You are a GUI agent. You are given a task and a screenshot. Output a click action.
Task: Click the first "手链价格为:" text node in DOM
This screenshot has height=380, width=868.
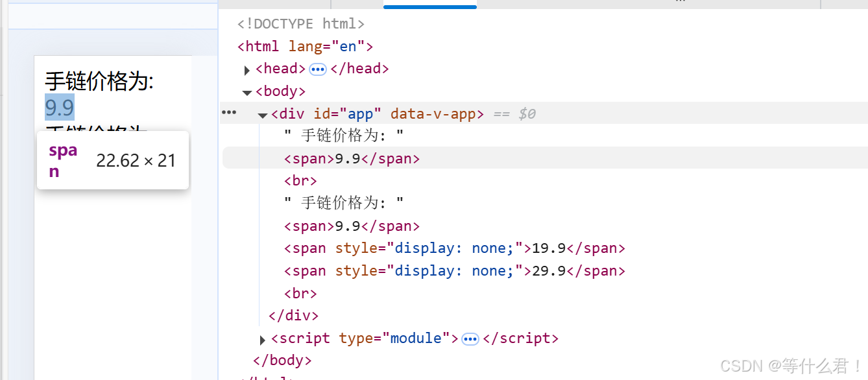344,136
